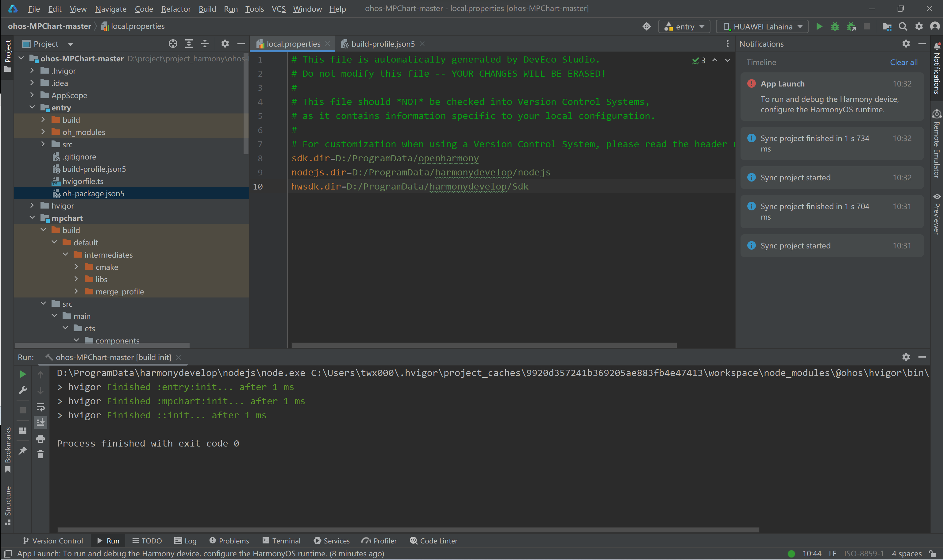Image resolution: width=943 pixels, height=560 pixels.
Task: Go to previous highlighted problem arrow in editor
Action: tap(714, 60)
